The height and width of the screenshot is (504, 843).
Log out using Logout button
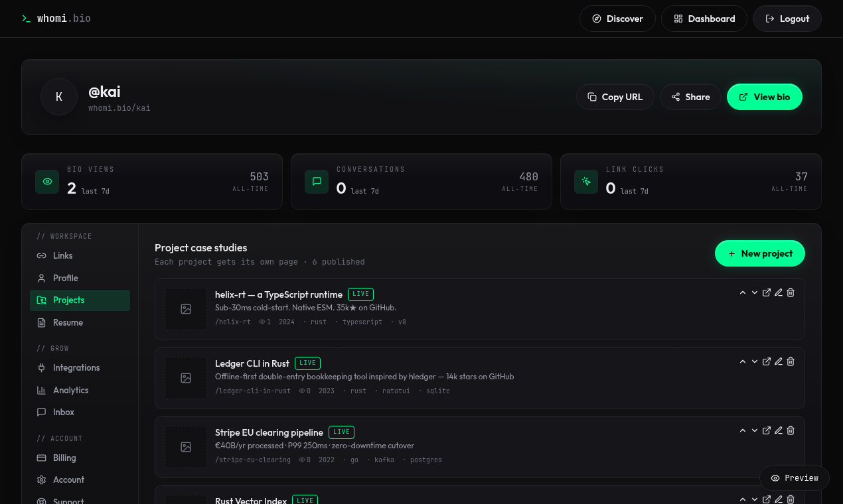point(787,19)
